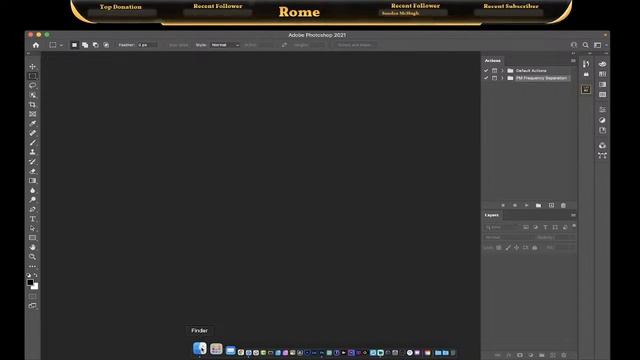This screenshot has height=360, width=640.
Task: Open the Layers panel flyout menu
Action: click(573, 215)
